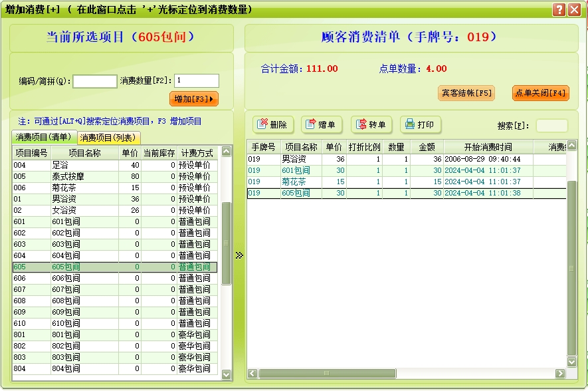Image resolution: width=588 pixels, height=391 pixels.
Task: Click 点单关闭[F4] close order button
Action: pyautogui.click(x=540, y=93)
